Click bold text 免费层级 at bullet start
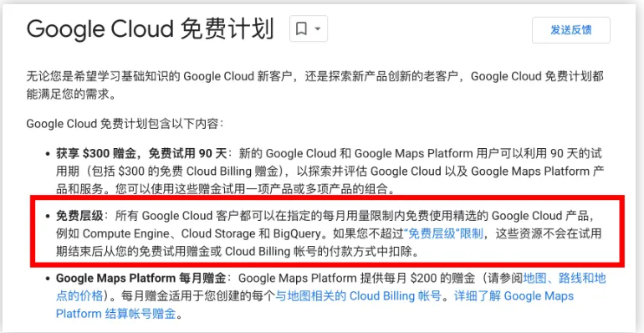The height and width of the screenshot is (333, 644). [x=79, y=216]
